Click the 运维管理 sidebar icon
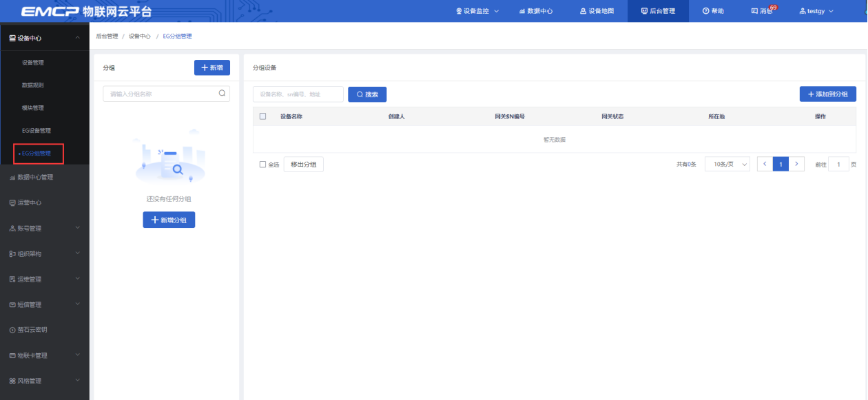 [x=12, y=279]
